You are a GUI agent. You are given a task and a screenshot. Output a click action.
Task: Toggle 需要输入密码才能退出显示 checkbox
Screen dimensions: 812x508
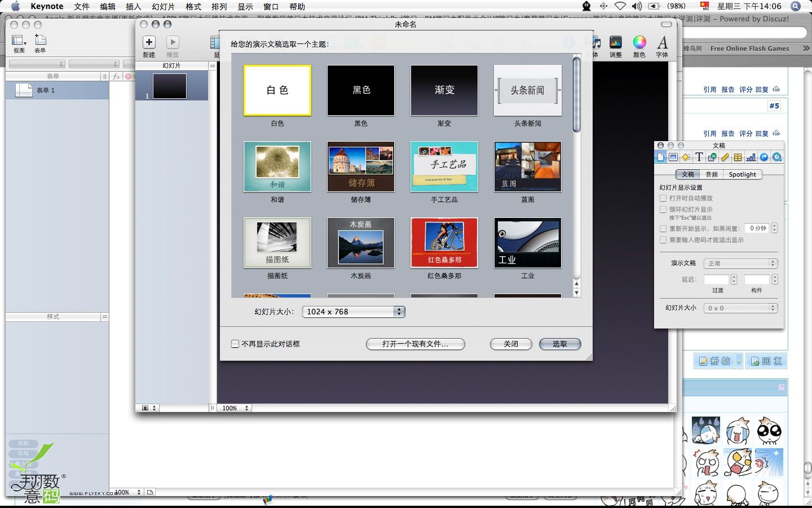[x=663, y=240]
